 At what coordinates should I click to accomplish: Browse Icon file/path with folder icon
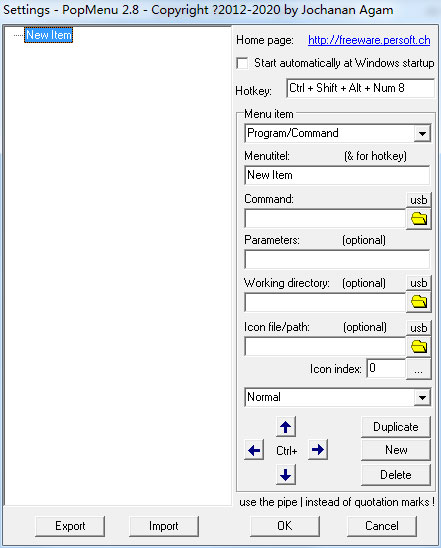pyautogui.click(x=419, y=346)
